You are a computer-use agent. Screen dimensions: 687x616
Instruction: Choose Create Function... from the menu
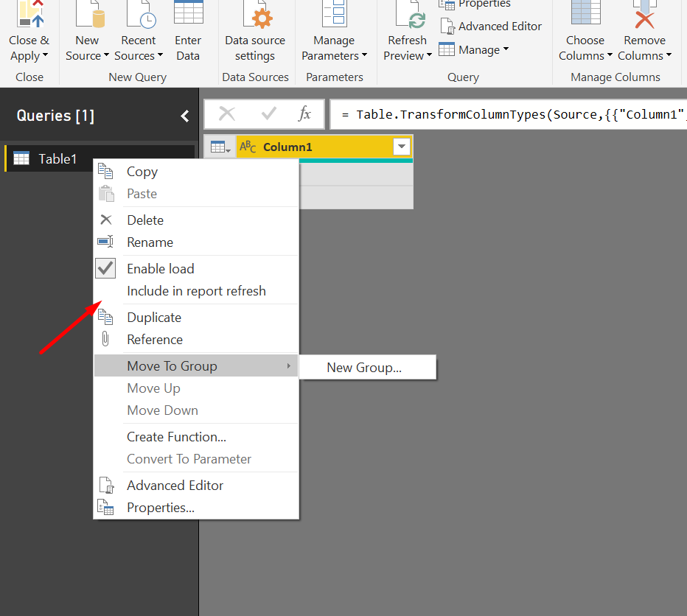coord(196,437)
